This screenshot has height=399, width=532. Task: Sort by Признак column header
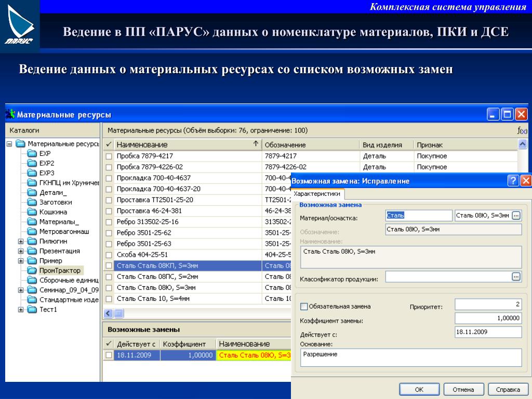(x=466, y=144)
